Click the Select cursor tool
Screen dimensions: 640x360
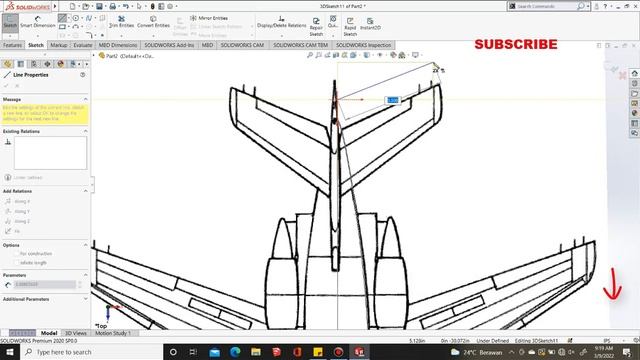pyautogui.click(x=139, y=6)
